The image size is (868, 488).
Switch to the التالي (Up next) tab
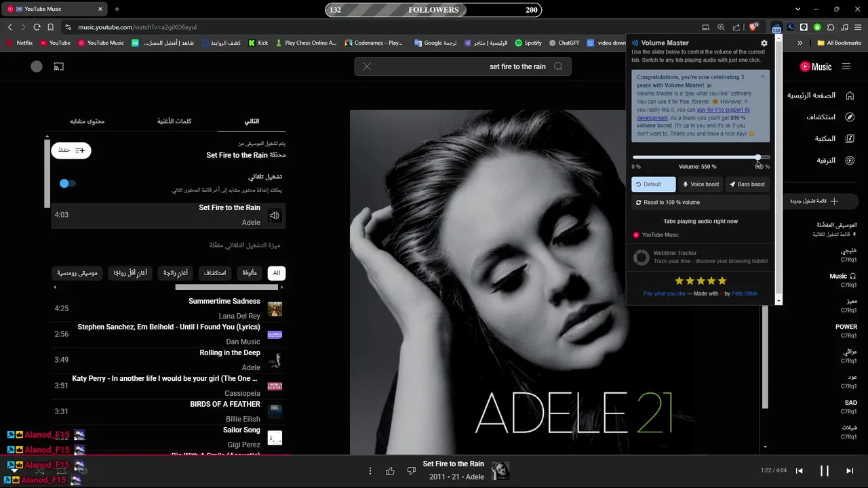click(252, 121)
